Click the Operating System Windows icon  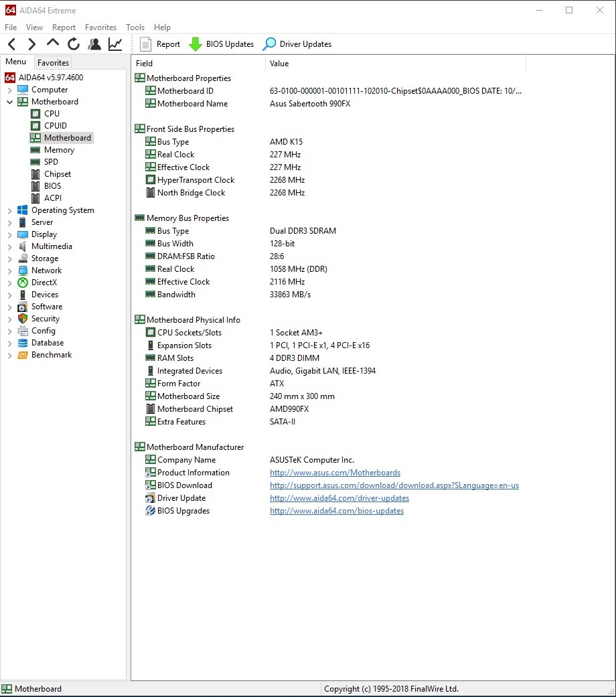tap(23, 210)
